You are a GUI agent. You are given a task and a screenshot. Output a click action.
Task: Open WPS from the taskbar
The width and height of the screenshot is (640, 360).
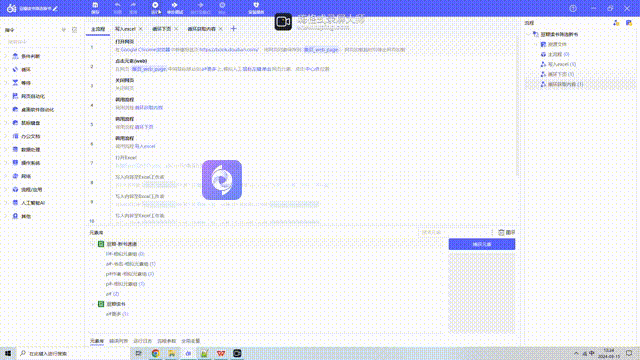(221, 353)
